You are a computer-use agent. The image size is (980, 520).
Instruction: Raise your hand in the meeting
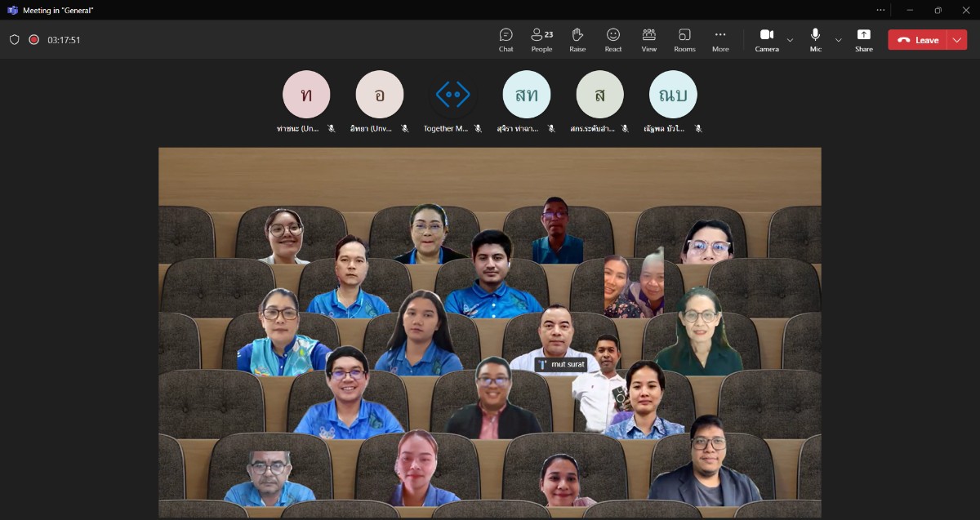tap(577, 39)
